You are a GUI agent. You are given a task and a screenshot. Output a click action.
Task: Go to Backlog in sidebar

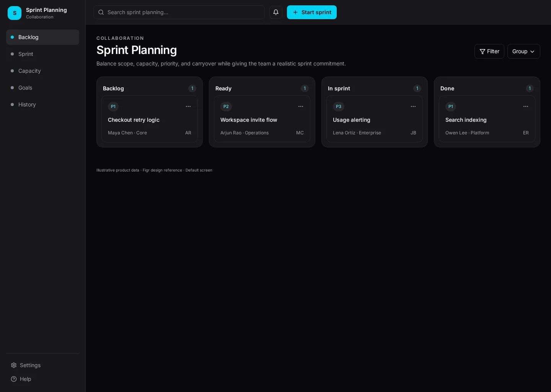42,37
